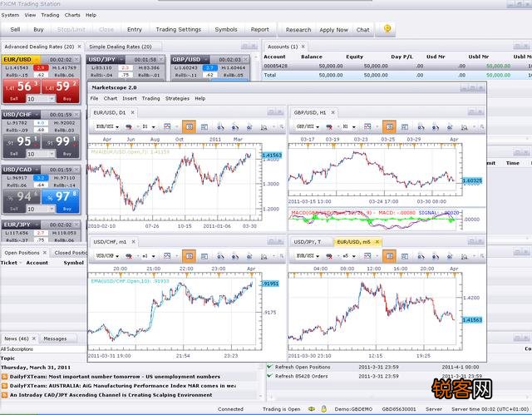This screenshot has height=415, width=532.
Task: Click the Report toolbar button
Action: pos(260,29)
